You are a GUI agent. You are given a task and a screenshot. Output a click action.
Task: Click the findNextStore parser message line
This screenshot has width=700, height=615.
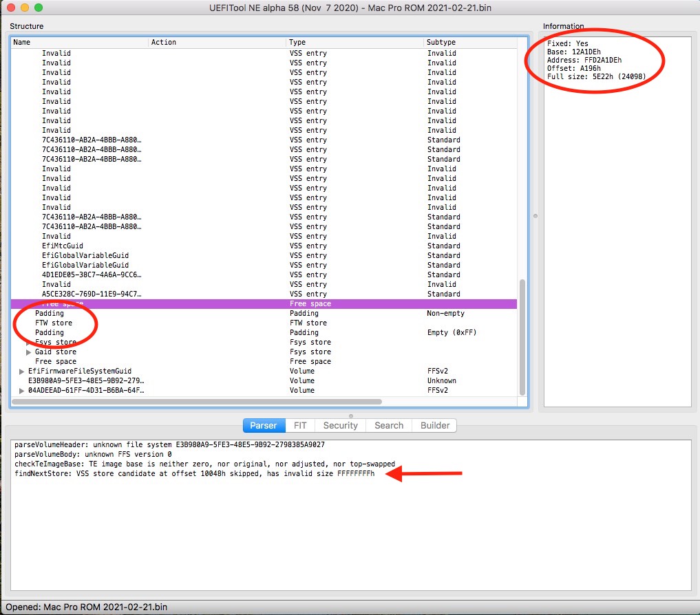tap(195, 473)
